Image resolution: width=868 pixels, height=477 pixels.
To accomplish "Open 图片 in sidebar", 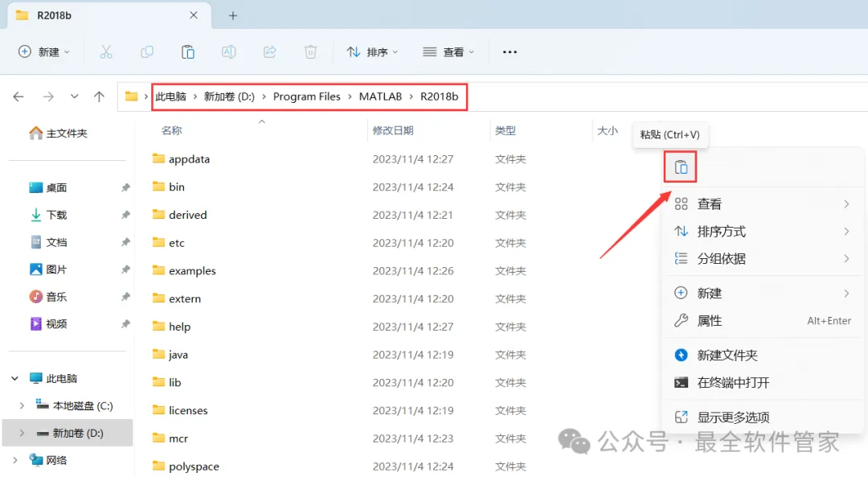I will (x=47, y=269).
